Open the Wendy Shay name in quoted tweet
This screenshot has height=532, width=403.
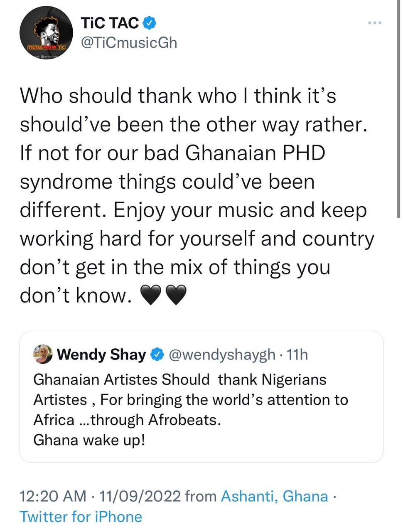[101, 355]
